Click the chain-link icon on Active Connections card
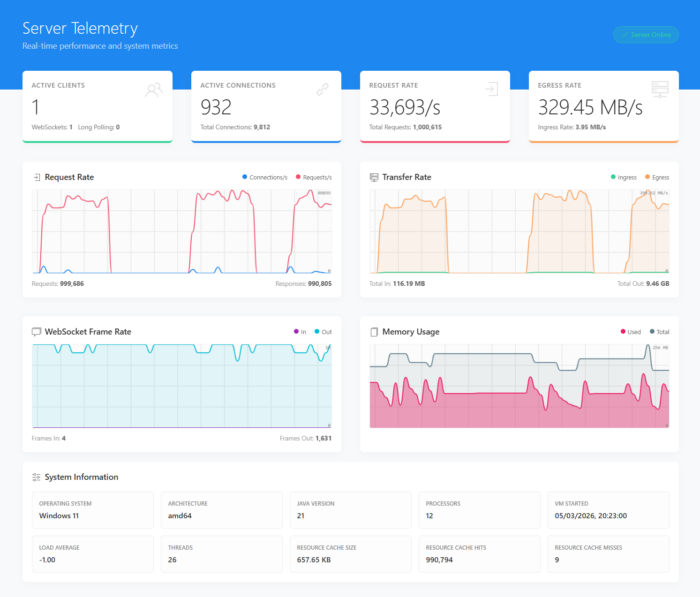 click(323, 89)
